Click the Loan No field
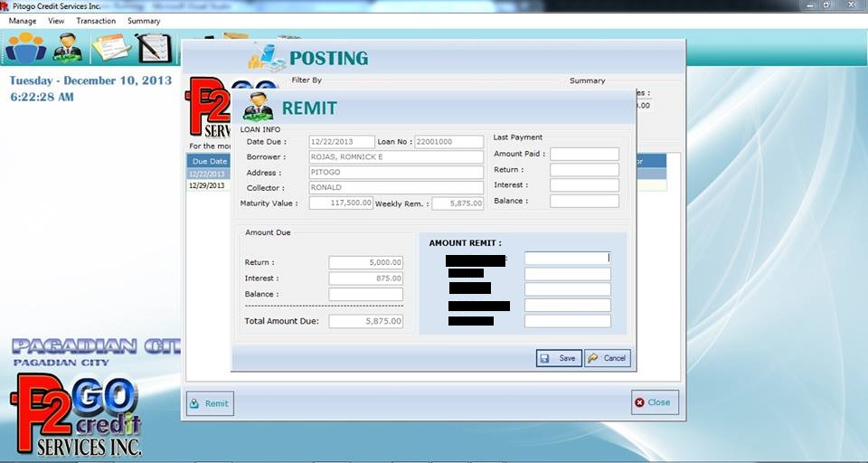 449,142
